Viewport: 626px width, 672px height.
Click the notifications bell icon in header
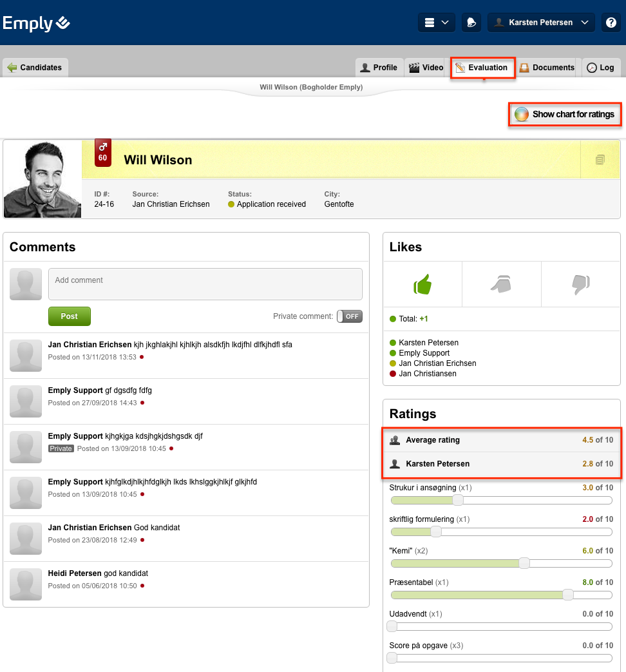(471, 23)
